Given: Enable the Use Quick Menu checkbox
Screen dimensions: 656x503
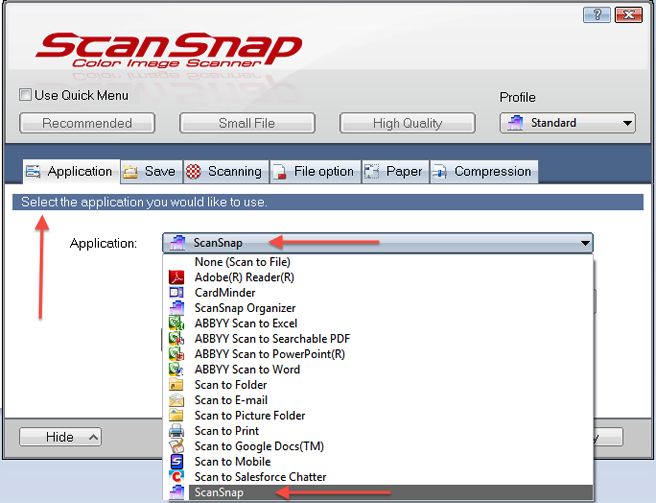Looking at the screenshot, I should point(25,95).
